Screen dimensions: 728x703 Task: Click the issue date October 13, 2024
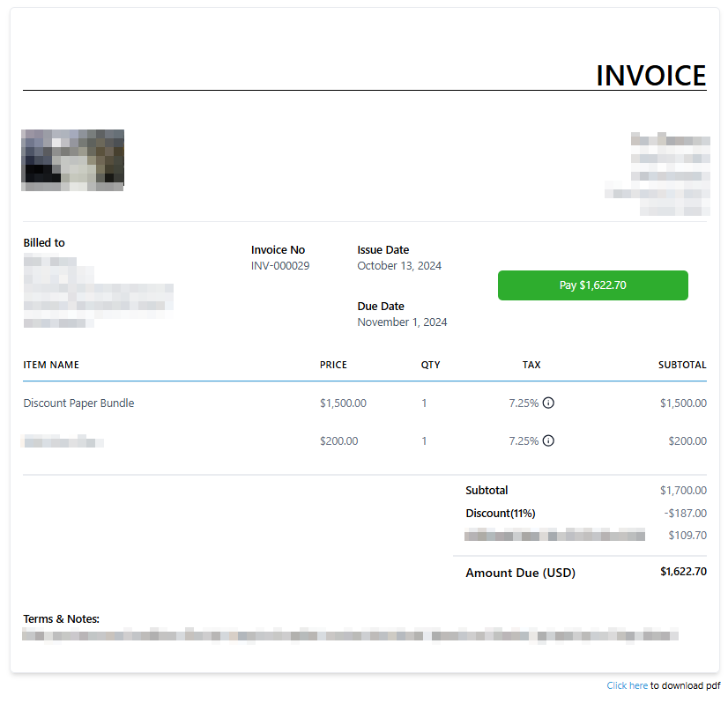click(399, 266)
